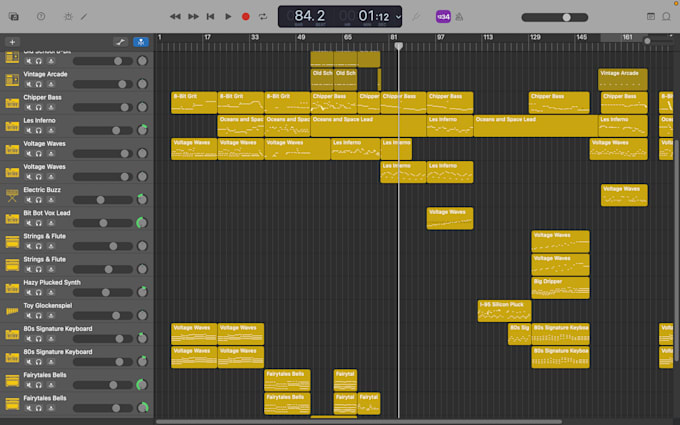680x425 pixels.
Task: Click the Bit Bot Vox Lead track icon
Action: pos(12,219)
